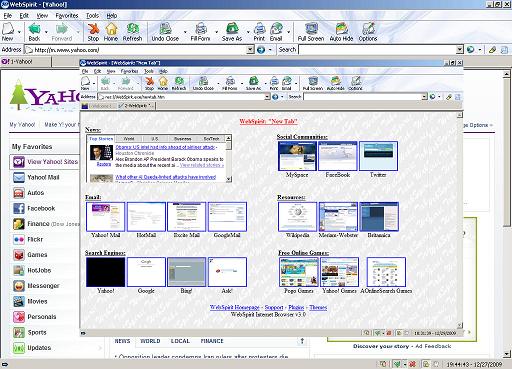Open the Tools menu in outer window

tap(92, 16)
